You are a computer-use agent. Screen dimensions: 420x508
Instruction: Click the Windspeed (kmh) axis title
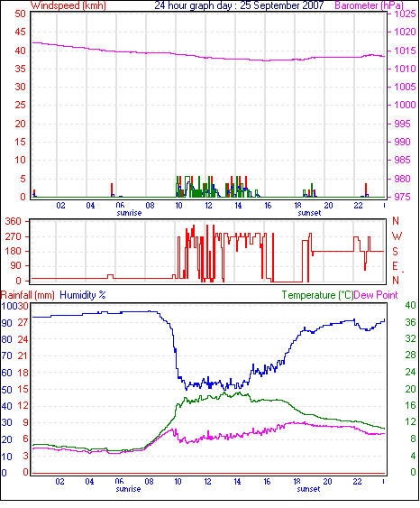click(68, 5)
